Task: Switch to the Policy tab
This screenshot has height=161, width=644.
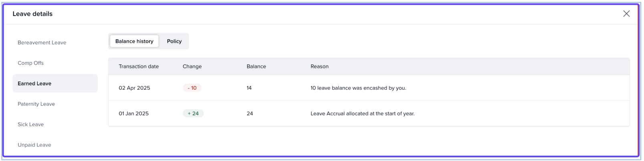Action: (174, 41)
